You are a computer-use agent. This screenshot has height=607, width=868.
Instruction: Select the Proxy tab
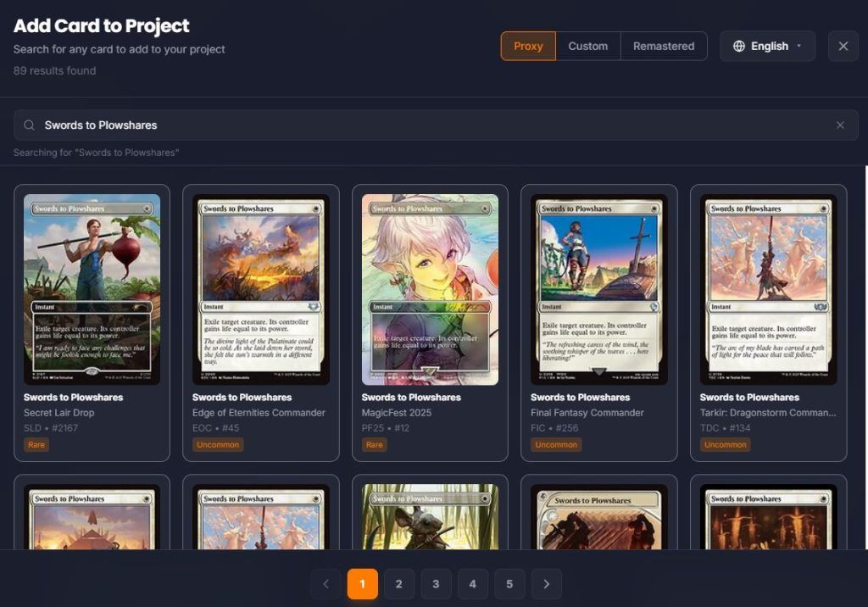click(x=528, y=46)
